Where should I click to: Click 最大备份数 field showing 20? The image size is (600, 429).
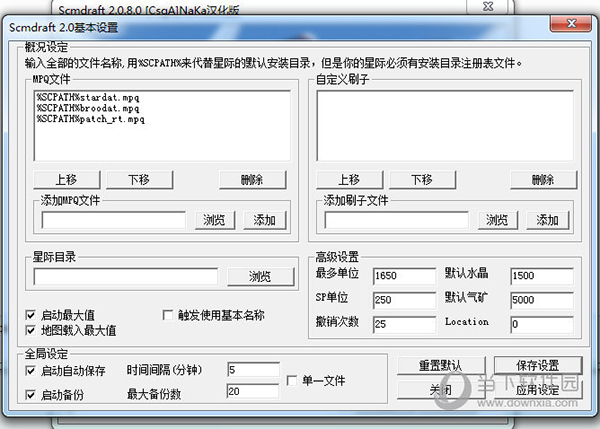tap(253, 391)
